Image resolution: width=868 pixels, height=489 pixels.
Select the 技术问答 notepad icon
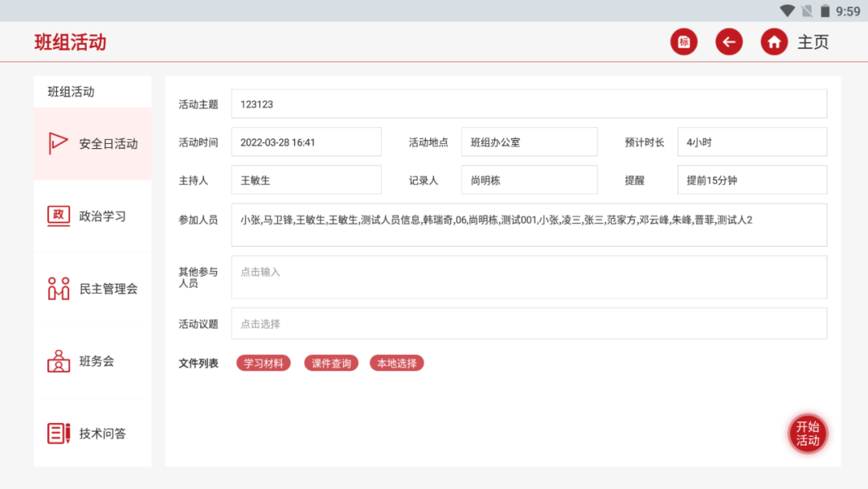pos(59,434)
